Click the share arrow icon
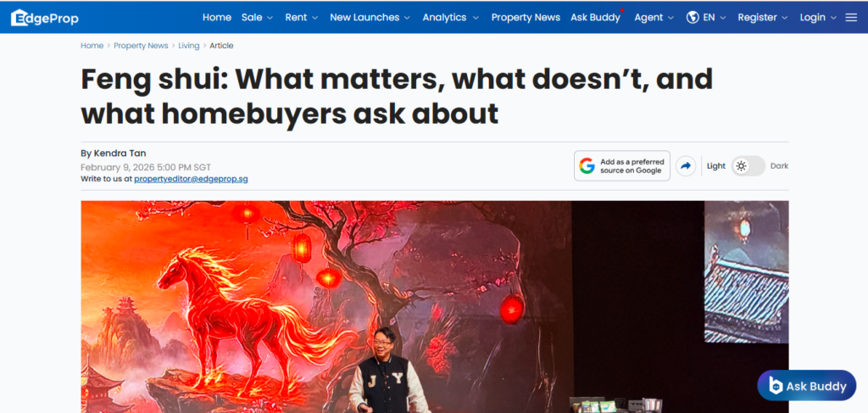This screenshot has height=413, width=868. [686, 166]
